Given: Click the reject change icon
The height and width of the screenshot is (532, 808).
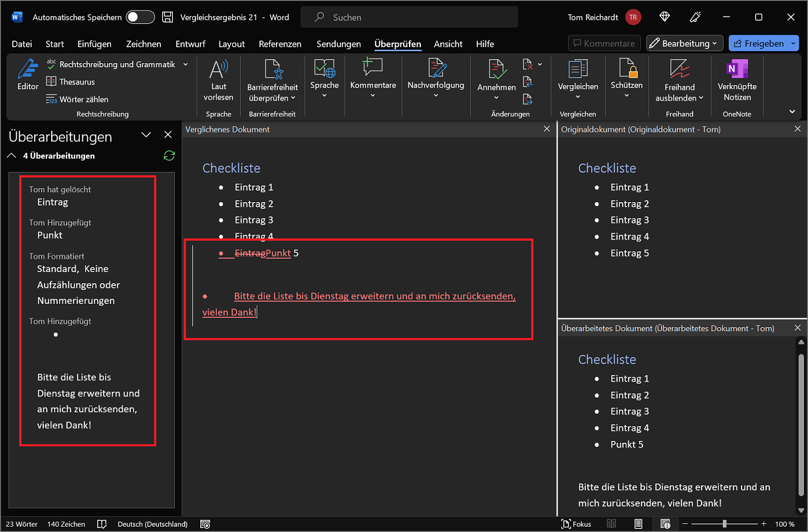Looking at the screenshot, I should pos(528,64).
